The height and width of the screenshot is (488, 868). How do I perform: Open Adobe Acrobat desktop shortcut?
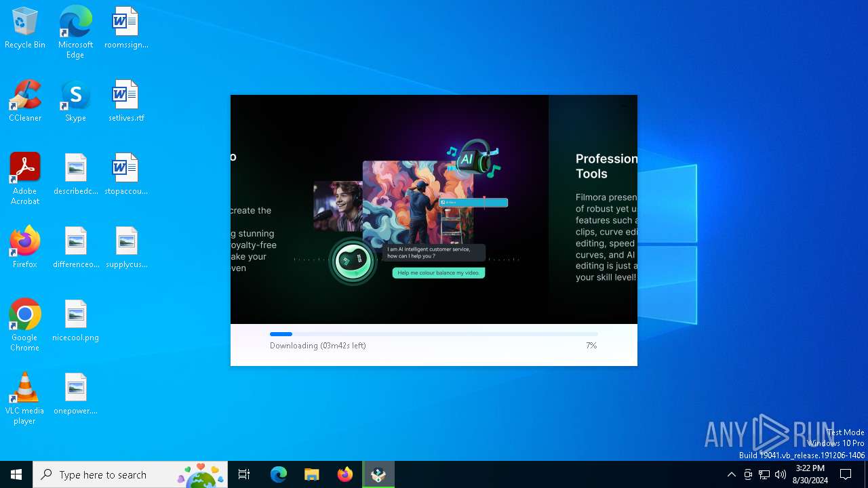pyautogui.click(x=25, y=179)
